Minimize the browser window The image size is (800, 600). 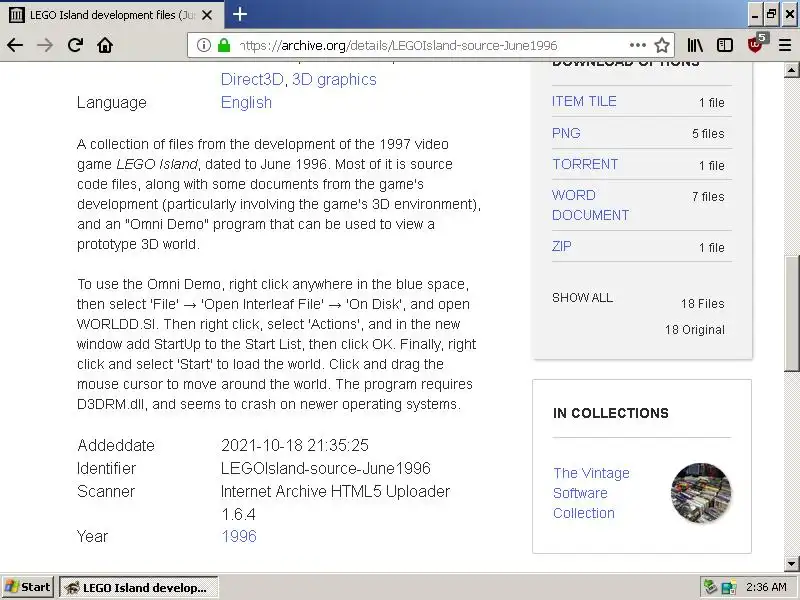(755, 14)
